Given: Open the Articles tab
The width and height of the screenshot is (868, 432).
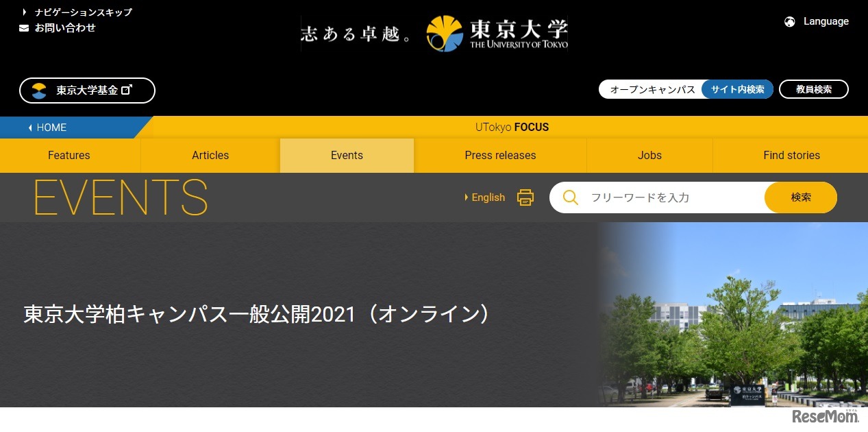Looking at the screenshot, I should click(210, 155).
